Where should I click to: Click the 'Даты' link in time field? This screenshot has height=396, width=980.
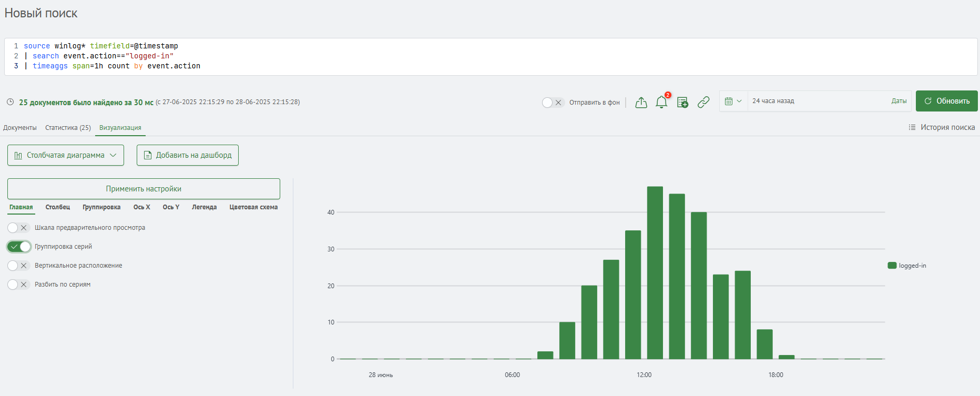click(x=899, y=101)
